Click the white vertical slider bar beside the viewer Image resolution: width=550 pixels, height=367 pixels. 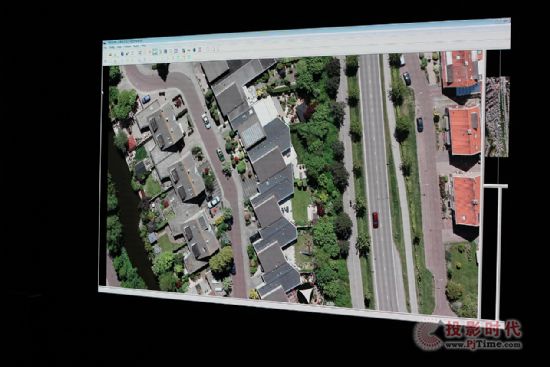497,251
